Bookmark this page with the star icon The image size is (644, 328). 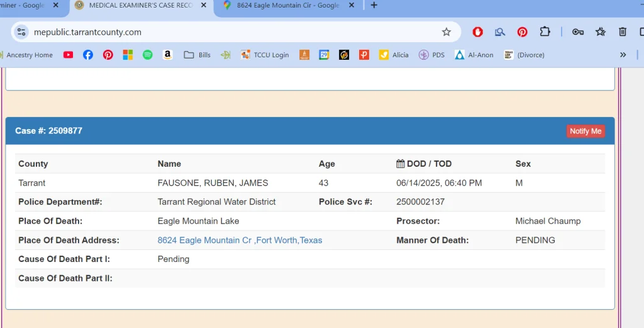pyautogui.click(x=447, y=32)
